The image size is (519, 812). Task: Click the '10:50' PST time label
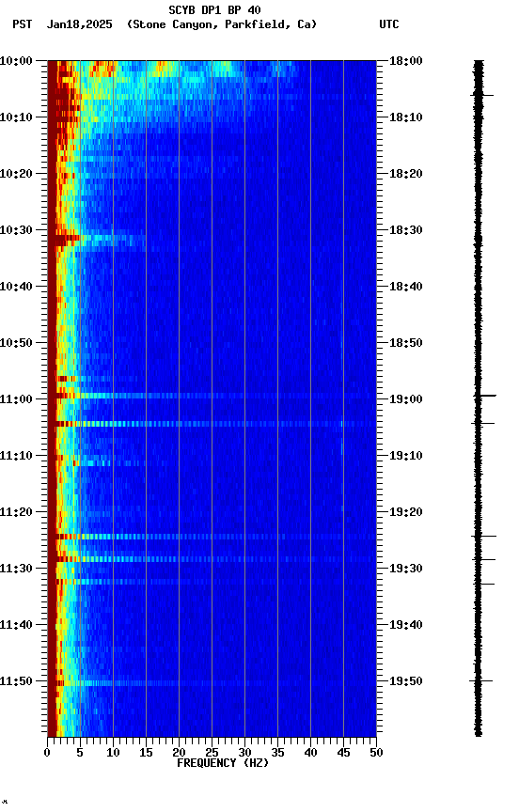click(16, 343)
